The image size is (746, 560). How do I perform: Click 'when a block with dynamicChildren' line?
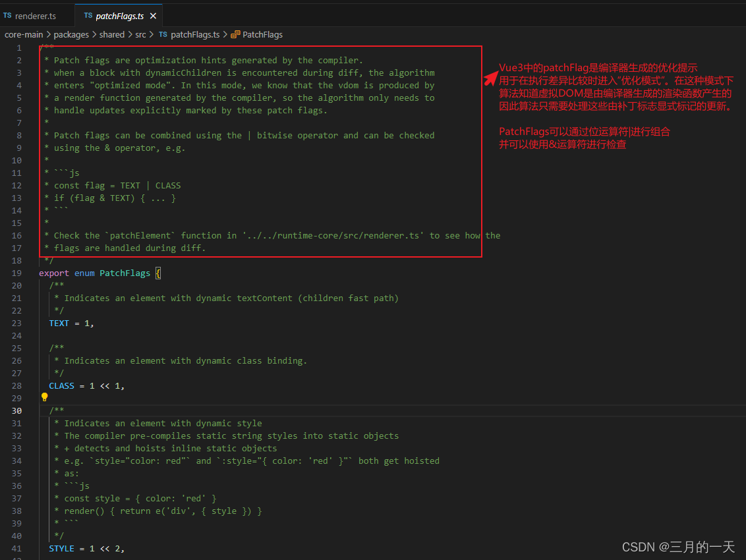[x=239, y=72]
